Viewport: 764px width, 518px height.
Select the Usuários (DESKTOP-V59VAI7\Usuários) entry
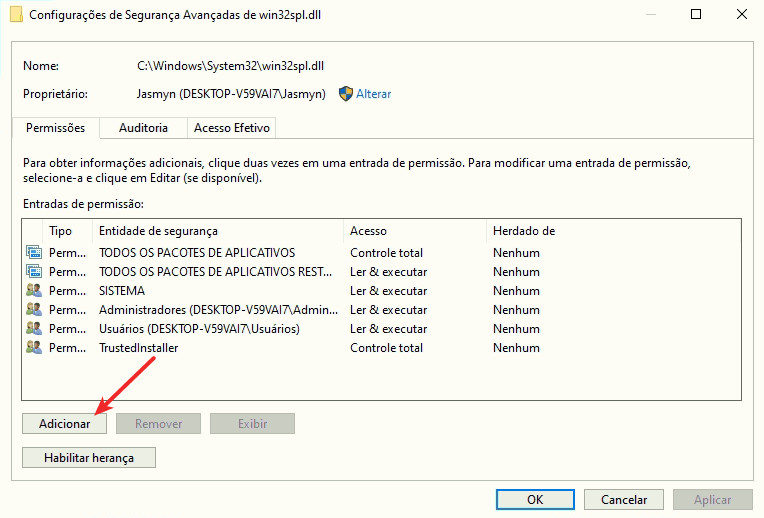tap(382, 328)
